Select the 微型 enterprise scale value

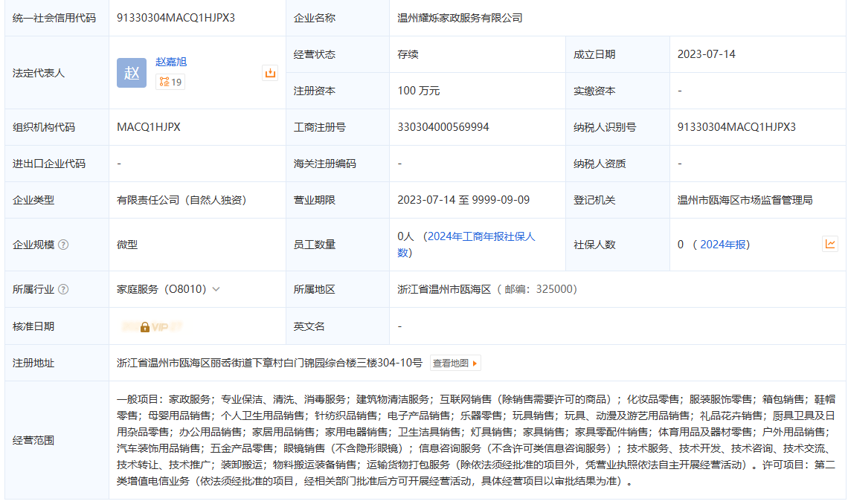coord(127,245)
